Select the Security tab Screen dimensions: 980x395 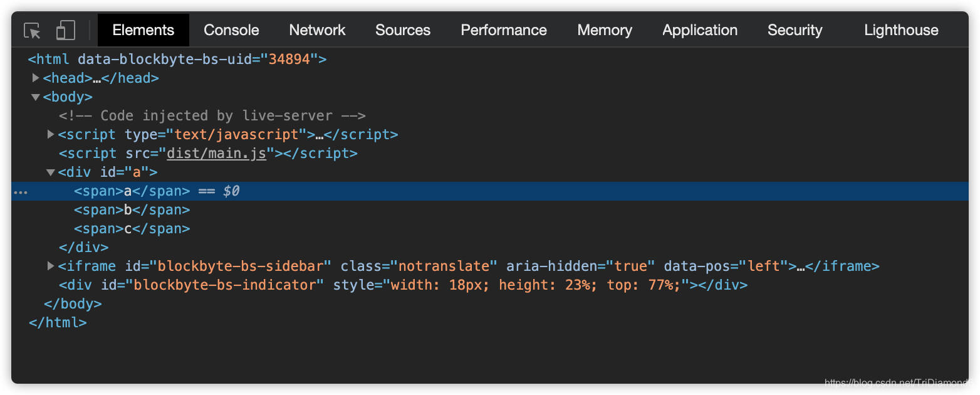pyautogui.click(x=795, y=30)
